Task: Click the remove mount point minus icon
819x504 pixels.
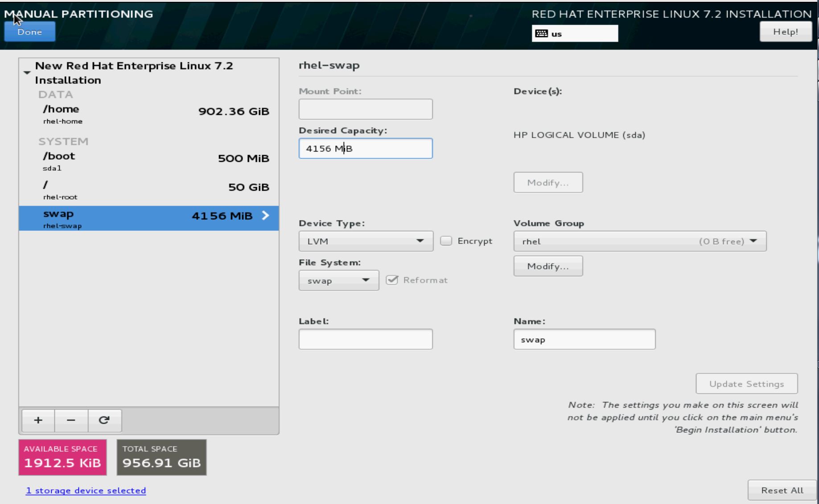Action: (71, 420)
